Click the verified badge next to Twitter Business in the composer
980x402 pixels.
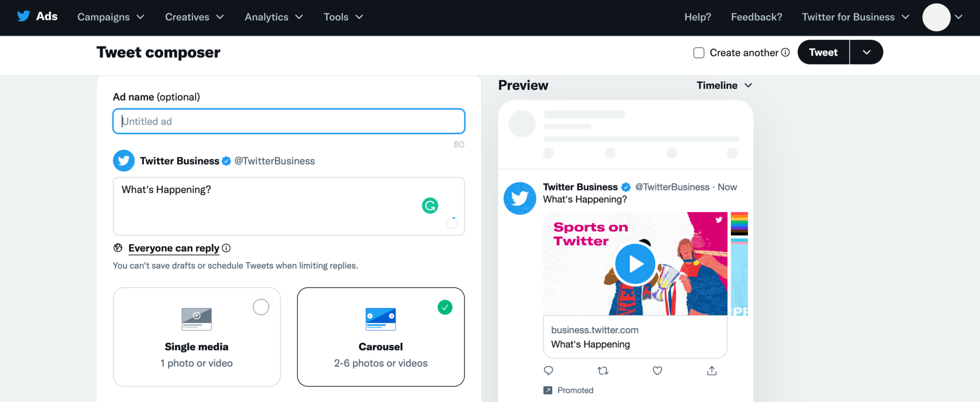pos(226,161)
